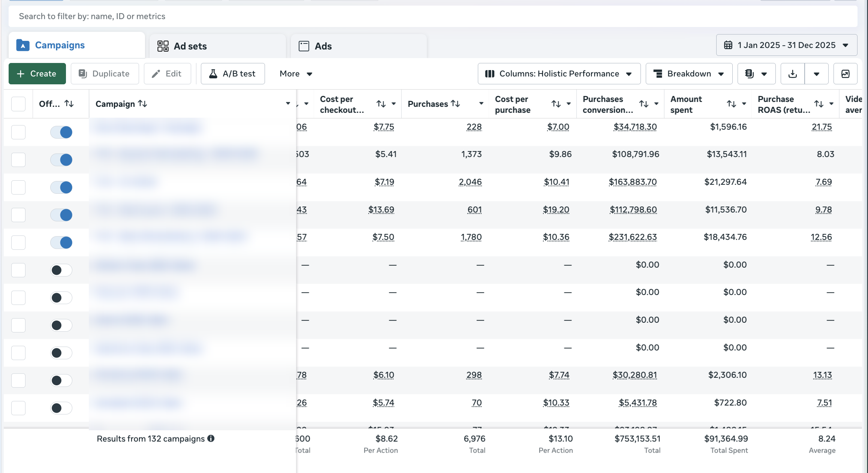Check the row with 1,373 purchases
The image size is (868, 473).
click(18, 160)
